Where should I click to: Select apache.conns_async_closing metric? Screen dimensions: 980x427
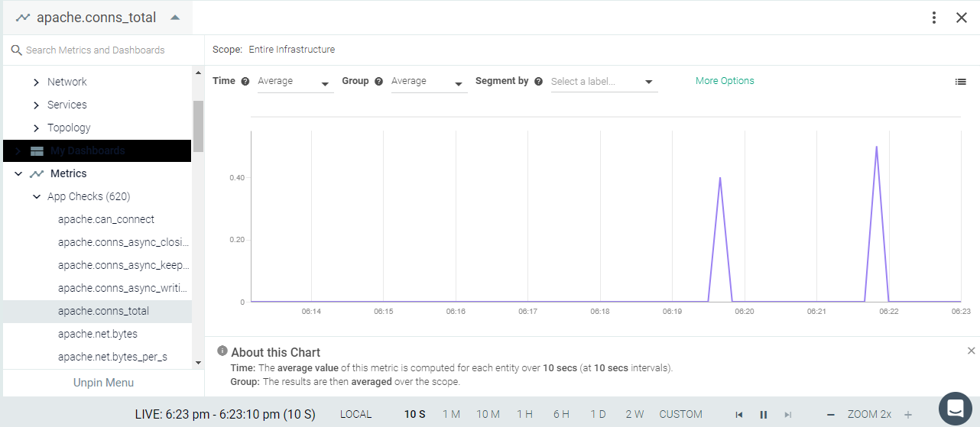[123, 242]
